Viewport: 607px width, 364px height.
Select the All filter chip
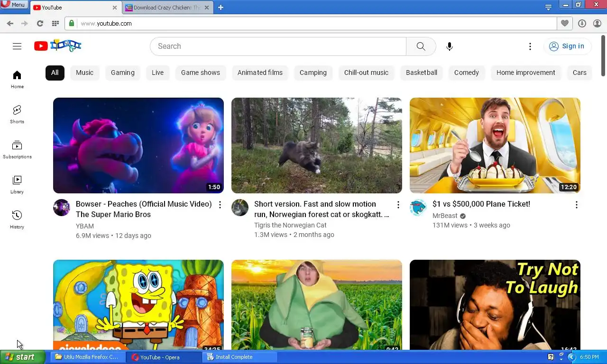coord(55,73)
